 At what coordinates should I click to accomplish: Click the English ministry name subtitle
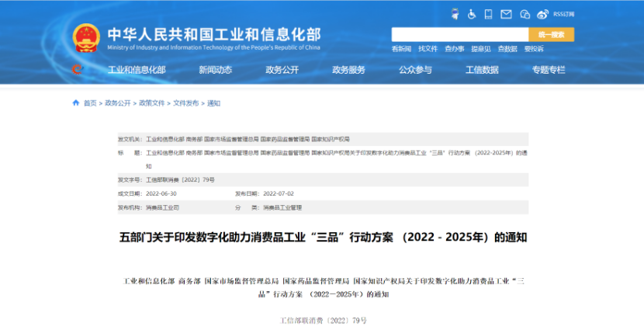[x=213, y=47]
